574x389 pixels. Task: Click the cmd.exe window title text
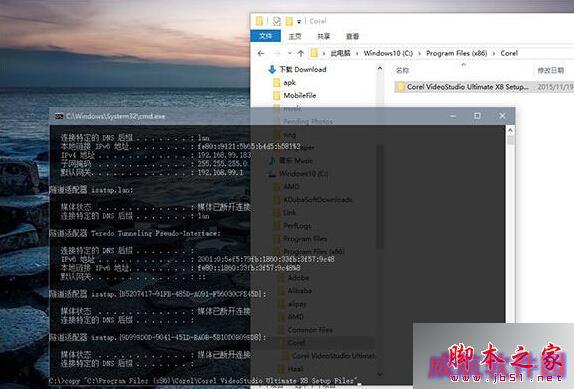116,116
